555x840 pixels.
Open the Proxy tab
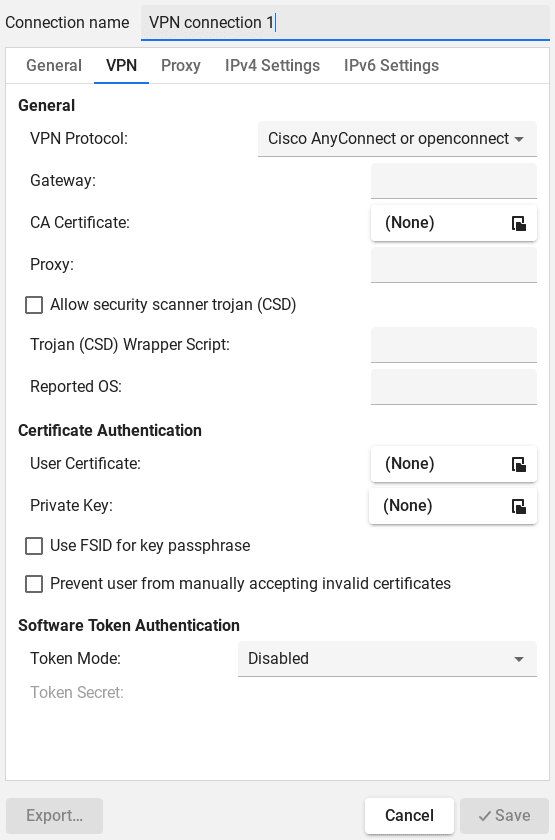tap(181, 65)
